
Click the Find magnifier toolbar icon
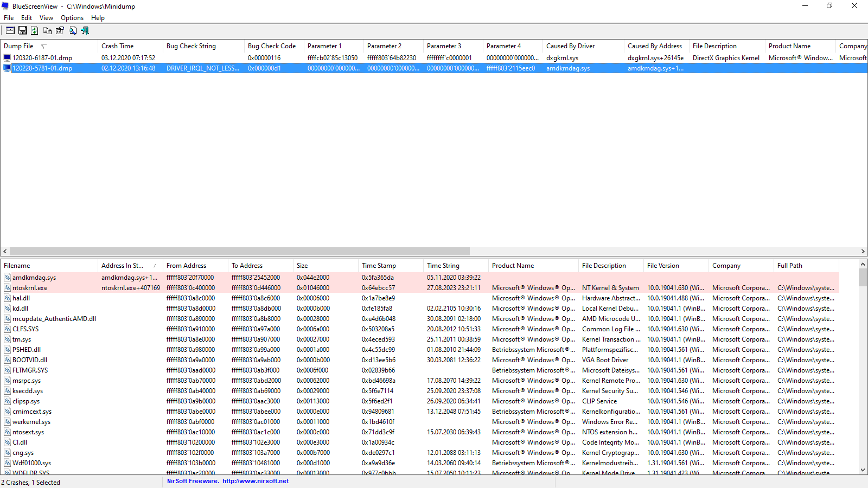pos(72,31)
